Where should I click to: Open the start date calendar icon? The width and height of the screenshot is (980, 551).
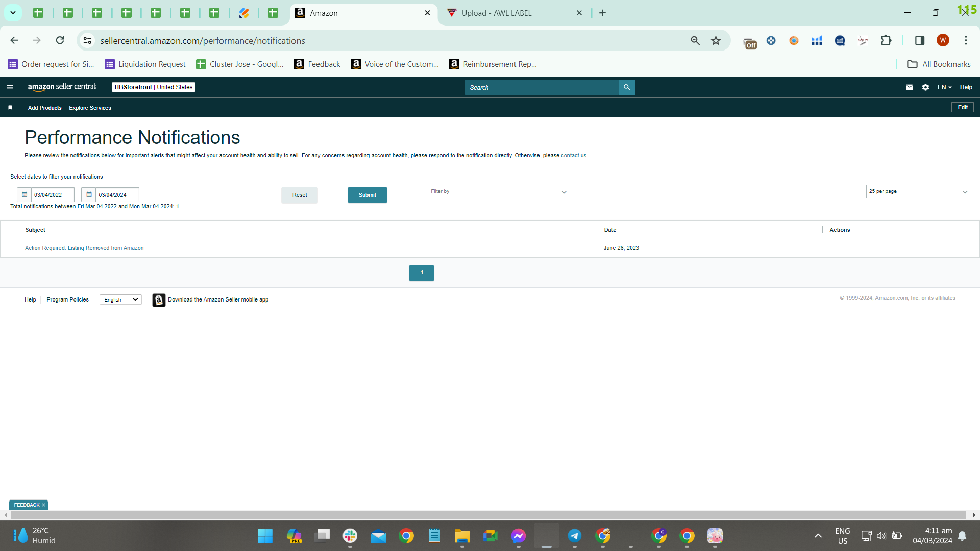coord(24,195)
